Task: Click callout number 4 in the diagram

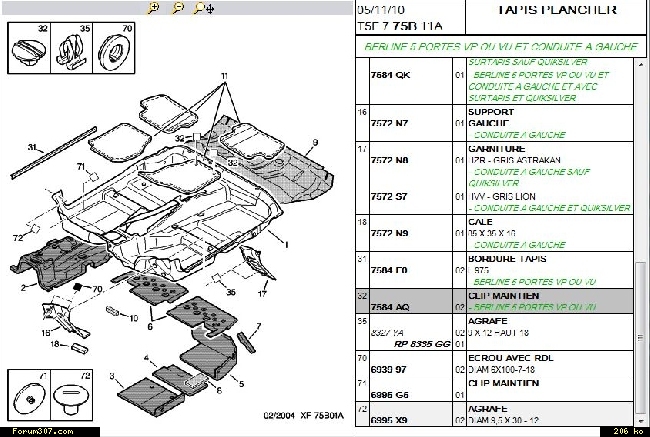Action: (146, 358)
